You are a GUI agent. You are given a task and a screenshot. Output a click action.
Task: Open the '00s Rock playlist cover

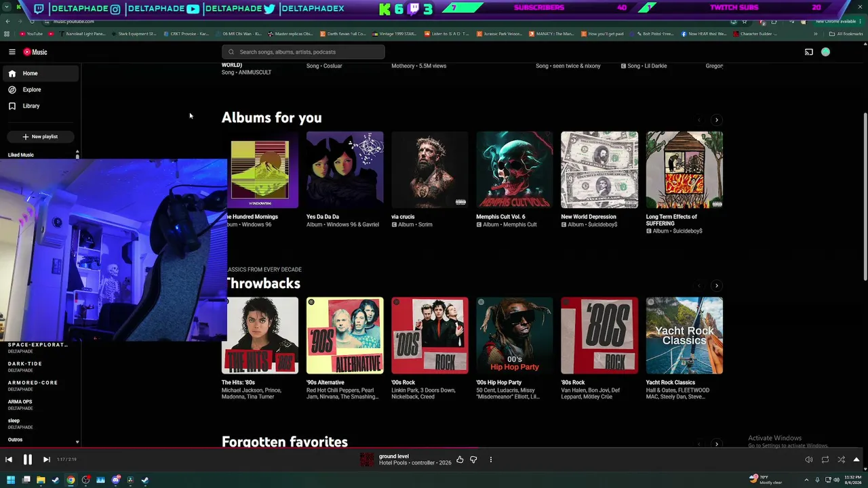pyautogui.click(x=429, y=335)
